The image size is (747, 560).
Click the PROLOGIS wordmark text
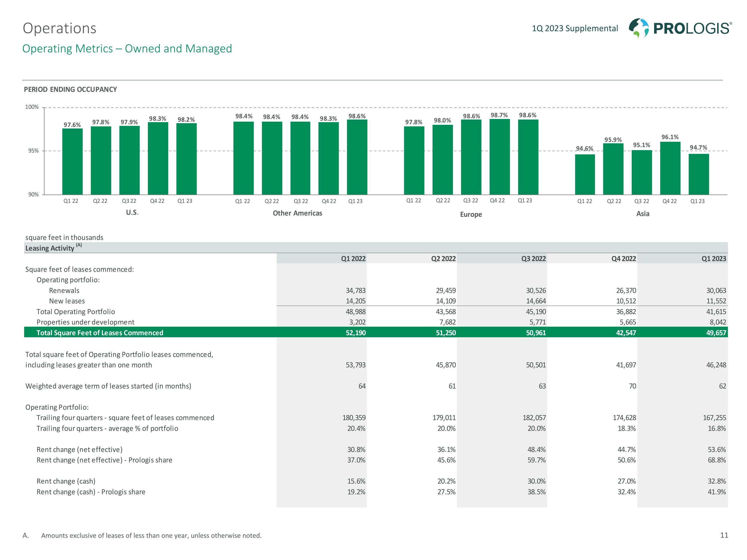(x=692, y=29)
